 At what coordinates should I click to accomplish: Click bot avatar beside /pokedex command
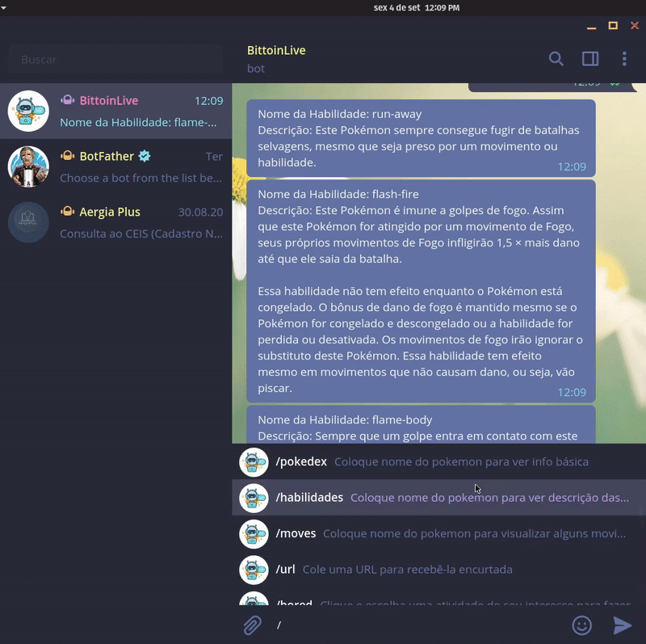tap(254, 462)
